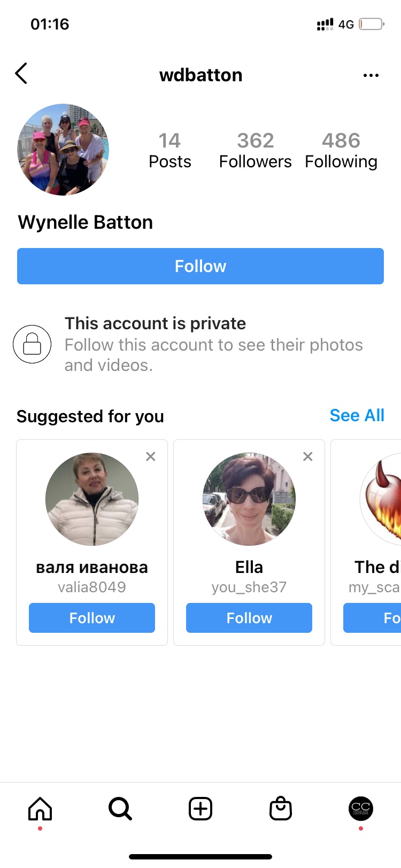Open Ella's profile photo

[x=249, y=499]
